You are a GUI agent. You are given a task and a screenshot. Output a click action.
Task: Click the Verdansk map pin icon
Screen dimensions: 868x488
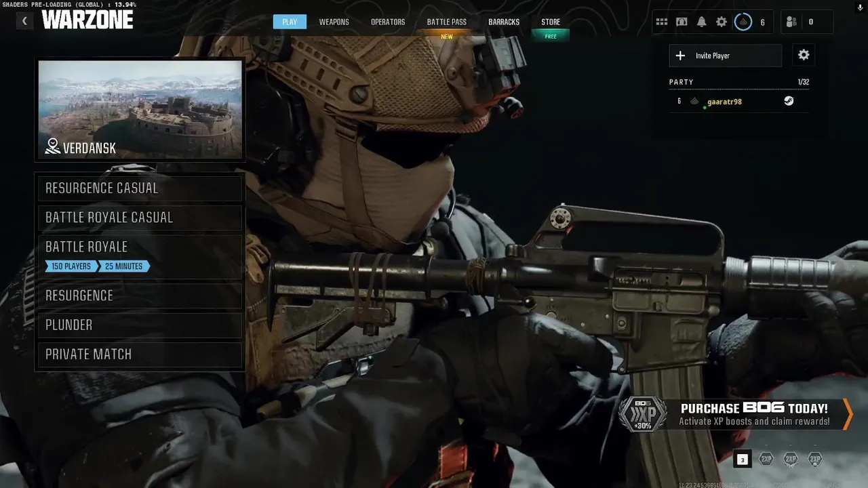point(52,146)
